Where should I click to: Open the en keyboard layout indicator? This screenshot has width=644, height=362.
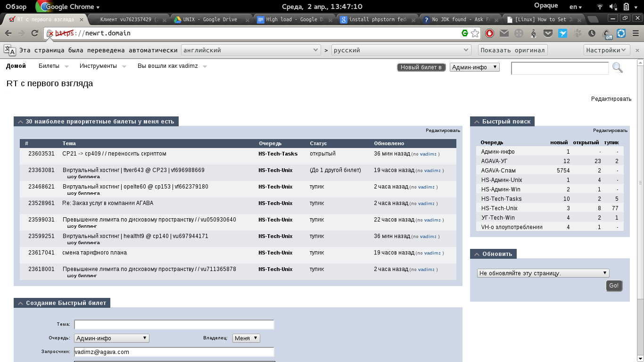point(576,7)
